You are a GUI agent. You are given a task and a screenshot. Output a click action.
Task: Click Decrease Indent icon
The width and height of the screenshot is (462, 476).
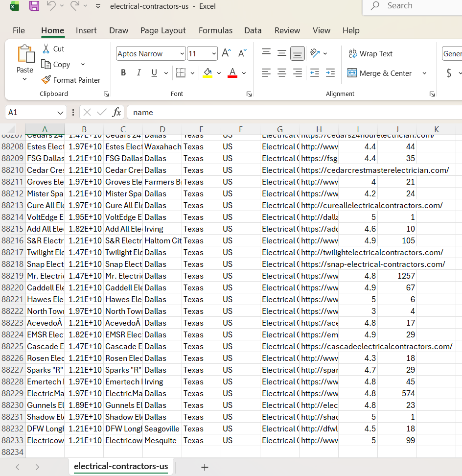(315, 72)
